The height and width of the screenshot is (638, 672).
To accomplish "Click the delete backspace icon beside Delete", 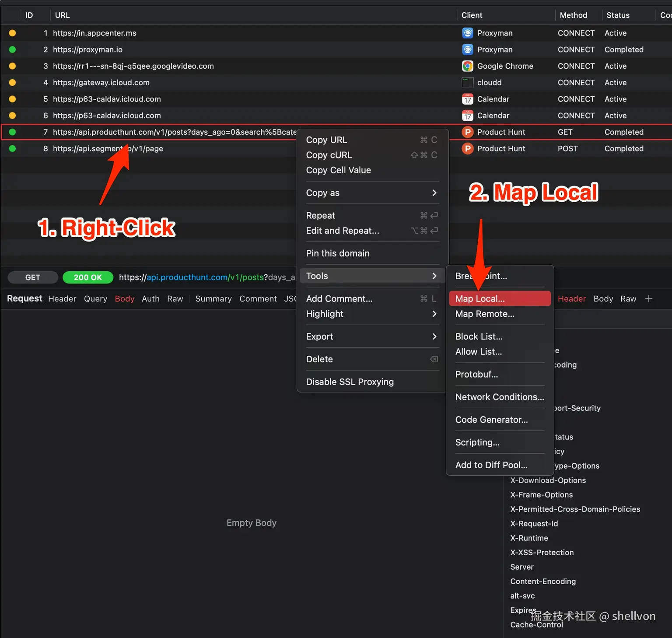I will click(x=434, y=359).
